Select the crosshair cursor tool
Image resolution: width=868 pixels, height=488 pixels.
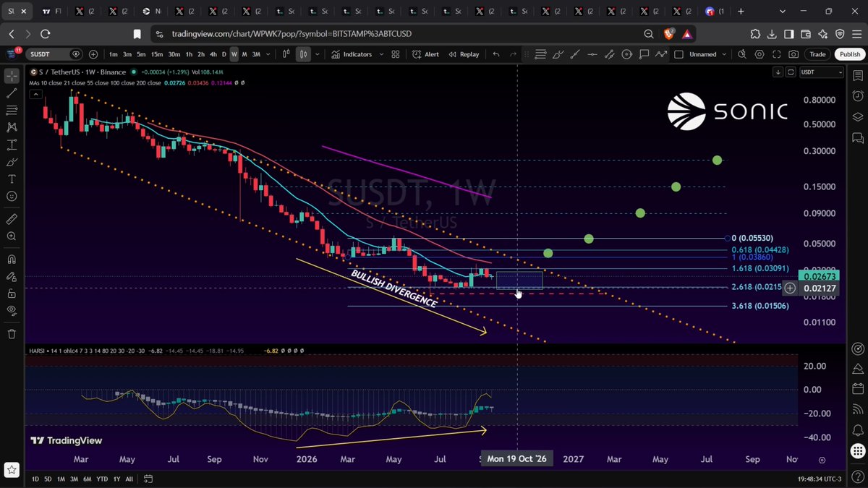pos(12,76)
